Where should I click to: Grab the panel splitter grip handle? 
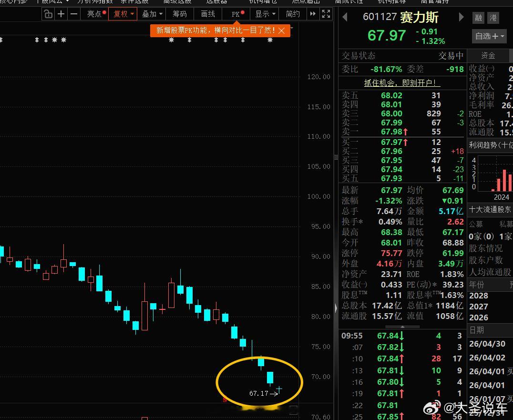(x=336, y=157)
